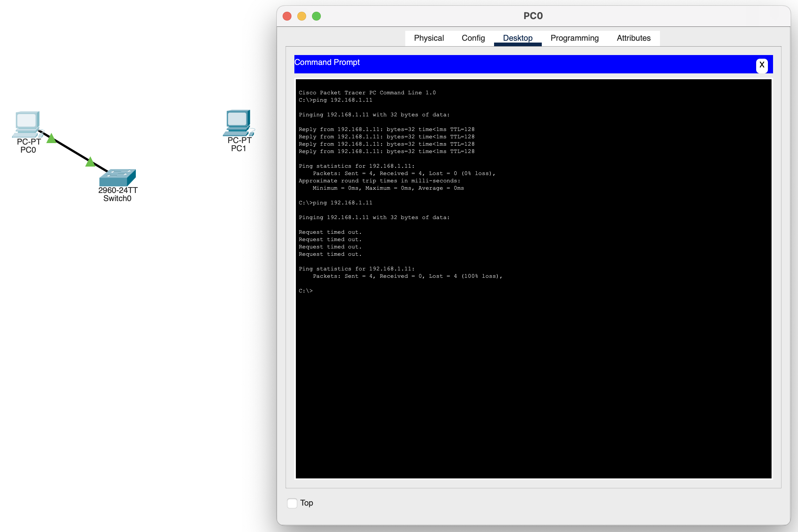
Task: Click 'Cisco Packet Tracer PC Command Line 1.0' line
Action: click(367, 93)
